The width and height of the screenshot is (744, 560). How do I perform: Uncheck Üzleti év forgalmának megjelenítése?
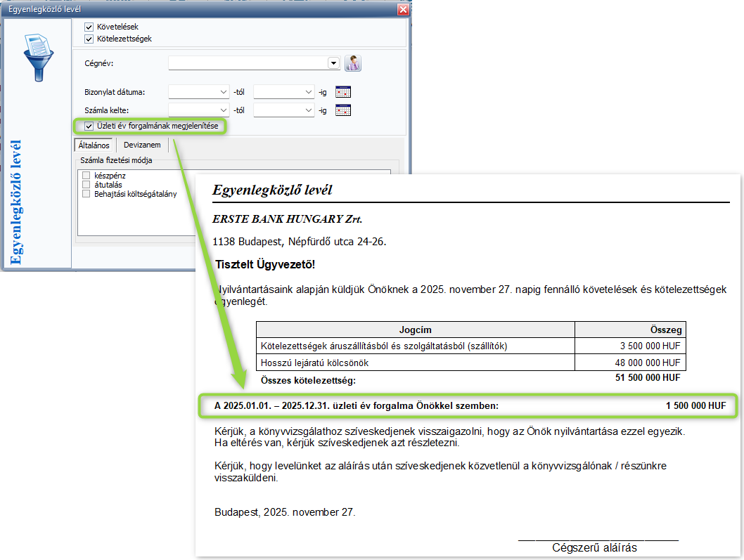click(89, 126)
